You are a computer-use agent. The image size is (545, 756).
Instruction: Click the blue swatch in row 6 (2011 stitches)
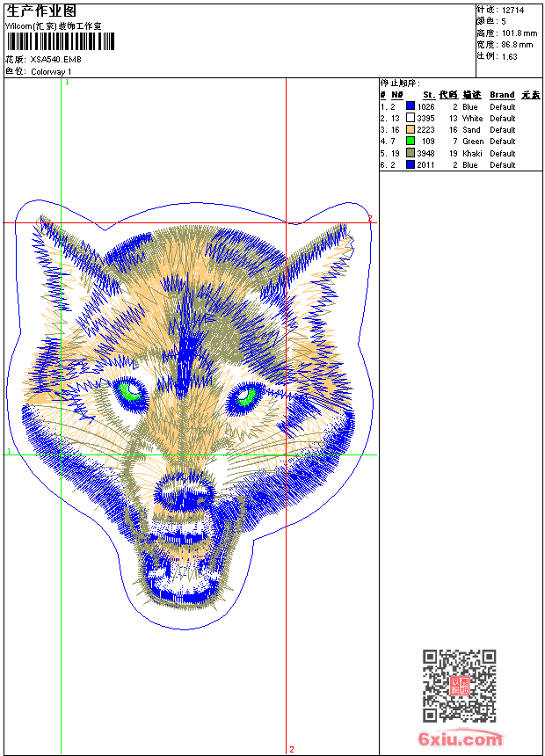click(411, 164)
